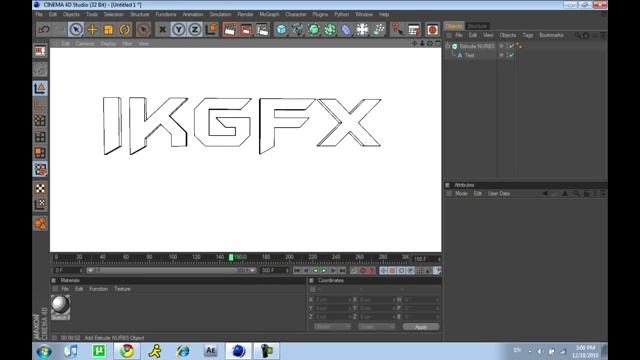Click the green current frame marker
Viewport: 640px width, 360px height.
click(231, 257)
